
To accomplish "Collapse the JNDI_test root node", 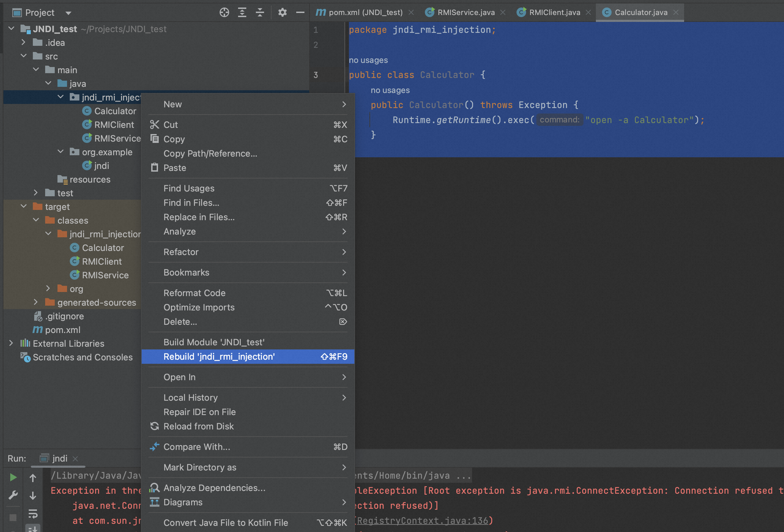I will (x=11, y=28).
